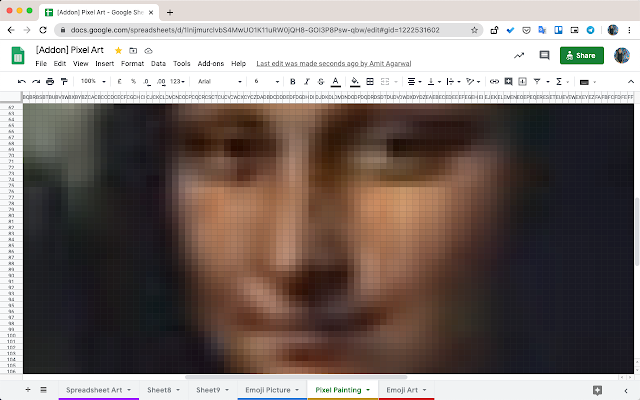Screen dimensions: 640x400
Task: Click the horizontal scrollbar thumb
Action: (x=296, y=377)
